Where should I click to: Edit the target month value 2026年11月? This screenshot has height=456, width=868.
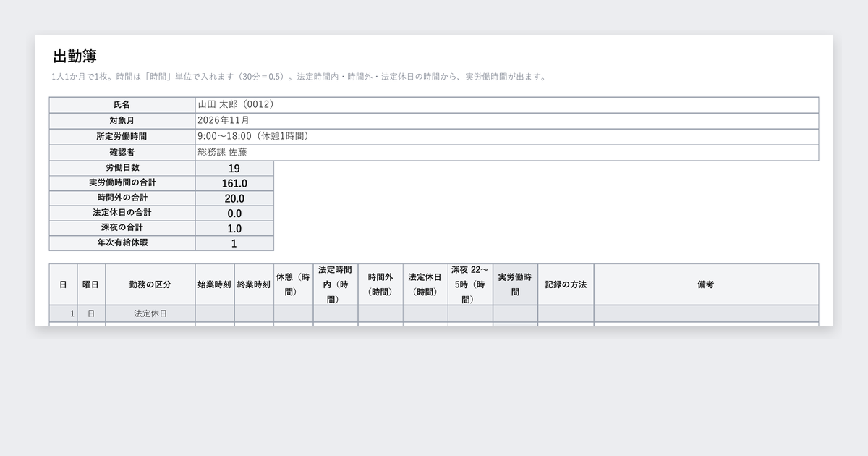coord(507,121)
